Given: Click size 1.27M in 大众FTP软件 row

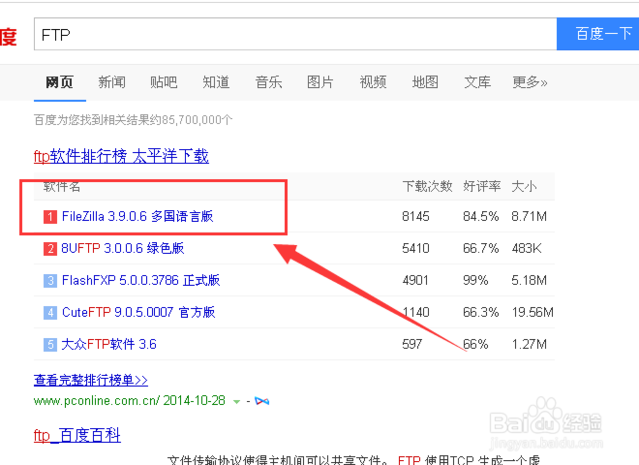Looking at the screenshot, I should pos(529,344).
